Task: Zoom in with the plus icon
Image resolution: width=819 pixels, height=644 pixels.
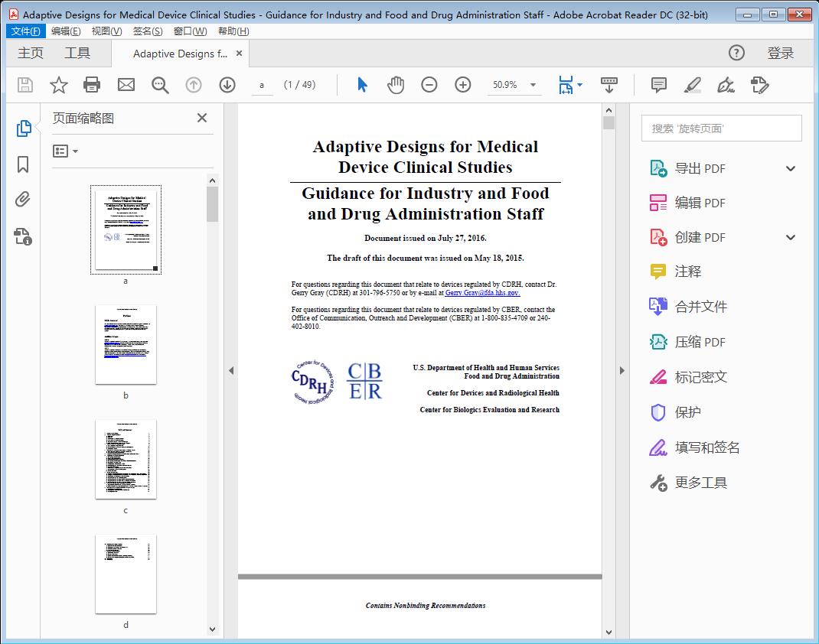Action: click(462, 85)
